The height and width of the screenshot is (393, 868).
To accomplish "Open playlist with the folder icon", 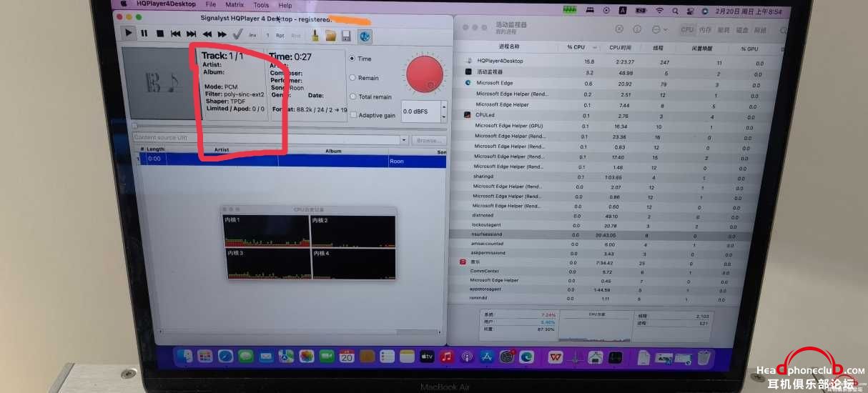I will (330, 35).
